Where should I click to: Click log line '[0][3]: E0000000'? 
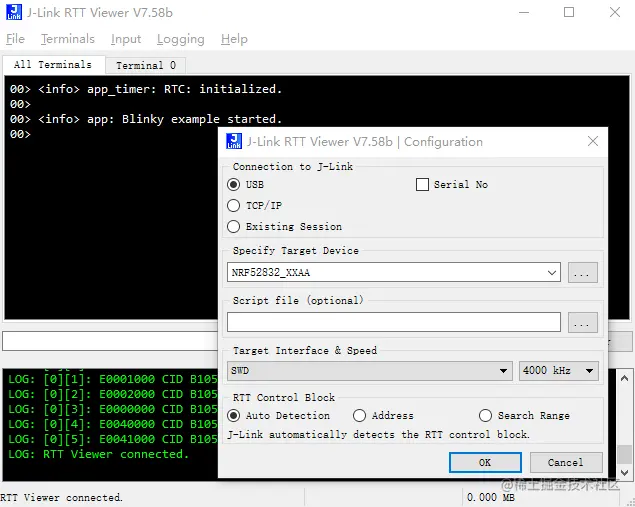[x=113, y=409]
